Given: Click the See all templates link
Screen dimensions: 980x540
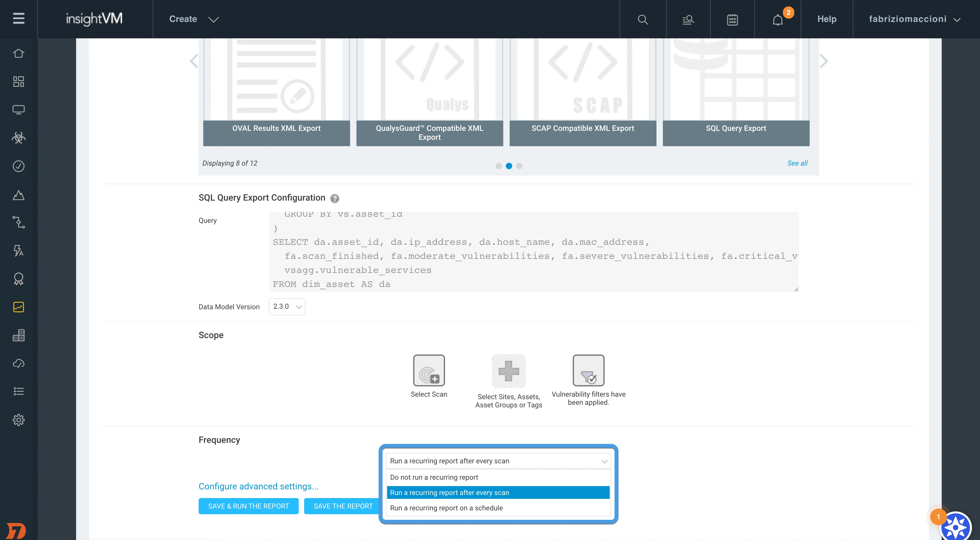Looking at the screenshot, I should pyautogui.click(x=797, y=163).
